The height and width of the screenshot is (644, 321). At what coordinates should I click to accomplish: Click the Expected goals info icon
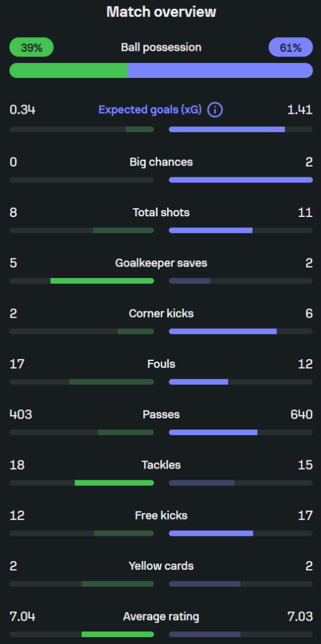[x=215, y=110]
